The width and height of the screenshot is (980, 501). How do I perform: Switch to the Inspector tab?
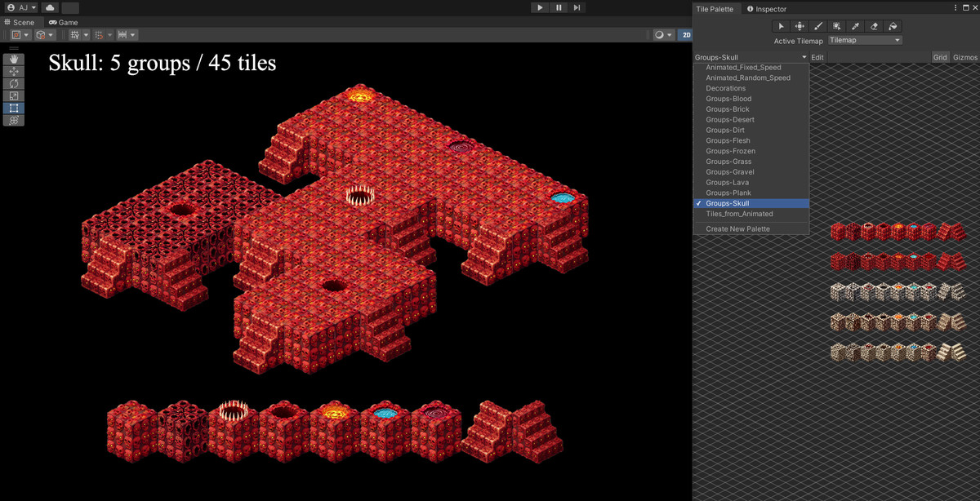(766, 8)
